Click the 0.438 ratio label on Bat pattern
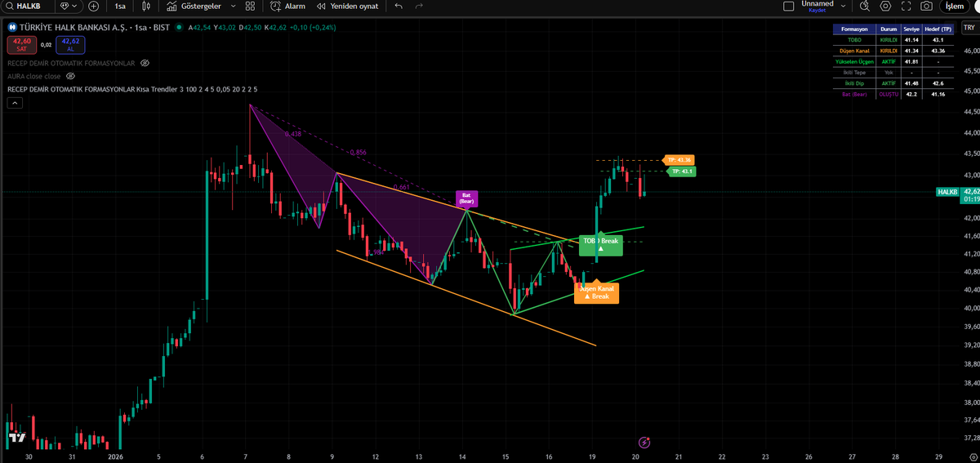Image resolution: width=980 pixels, height=463 pixels. click(293, 133)
